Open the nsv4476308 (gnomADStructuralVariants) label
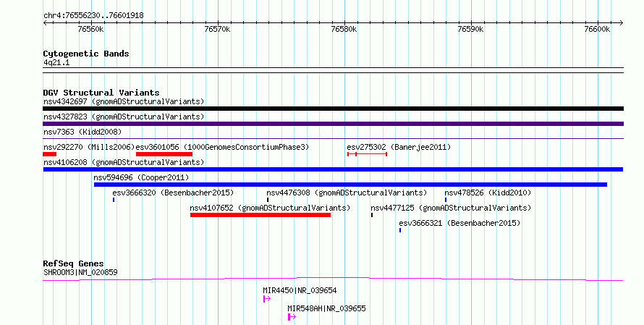 (347, 193)
